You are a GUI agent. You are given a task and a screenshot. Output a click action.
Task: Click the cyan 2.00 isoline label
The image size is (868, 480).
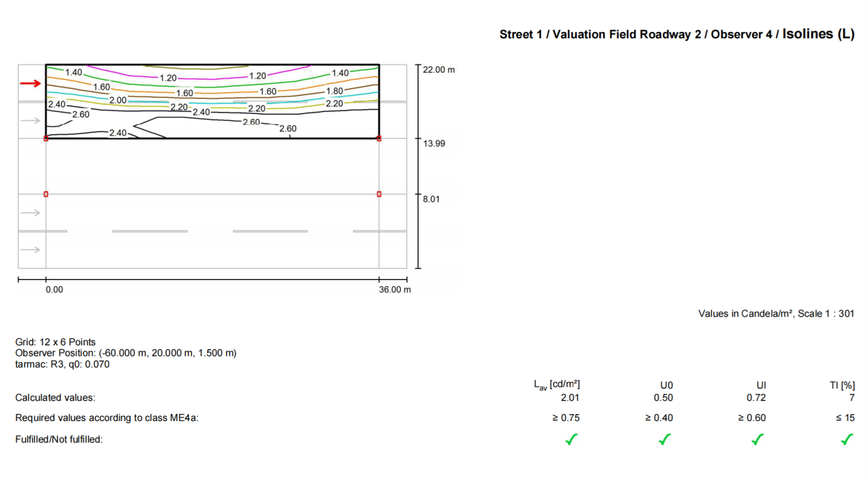tap(118, 100)
